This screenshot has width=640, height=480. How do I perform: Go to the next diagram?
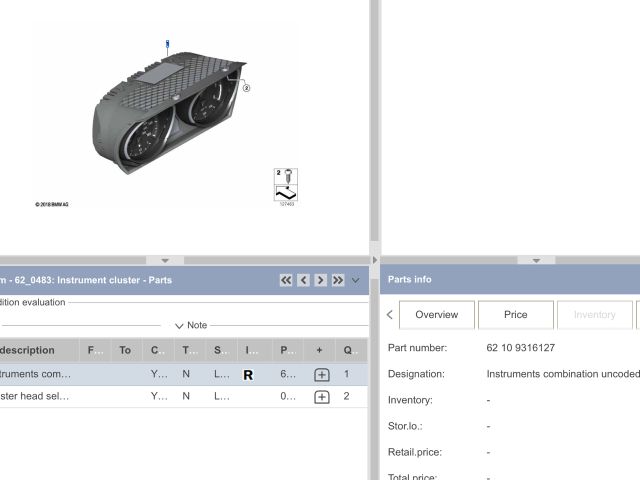pos(321,281)
